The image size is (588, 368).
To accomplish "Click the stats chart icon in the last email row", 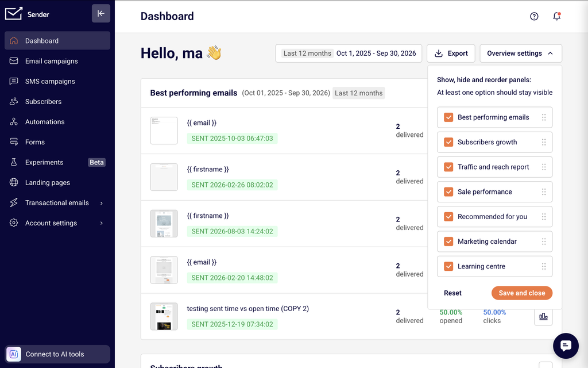I will (x=543, y=317).
